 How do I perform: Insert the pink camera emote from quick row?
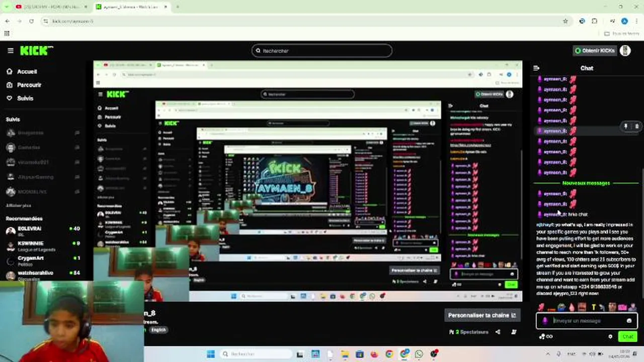click(x=623, y=307)
